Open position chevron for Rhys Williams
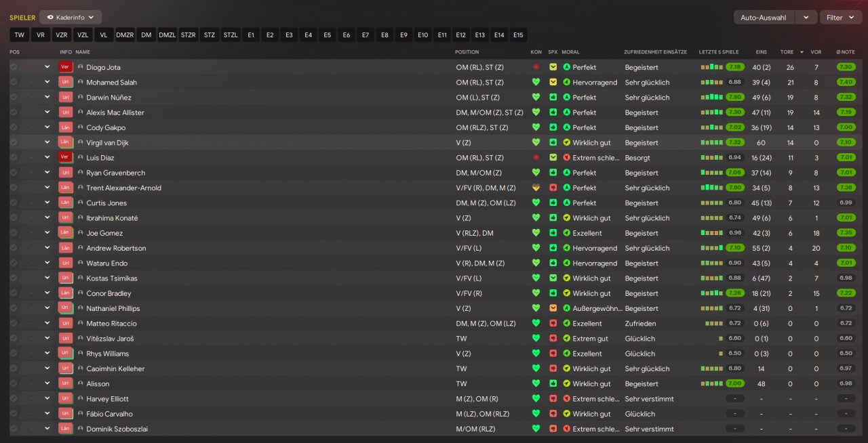Image resolution: width=868 pixels, height=443 pixels. (x=47, y=354)
